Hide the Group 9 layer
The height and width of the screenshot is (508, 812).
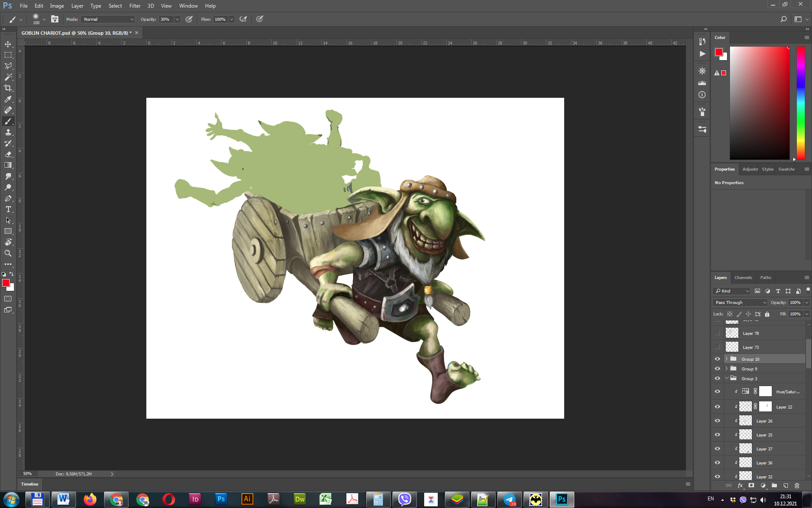[x=717, y=369]
